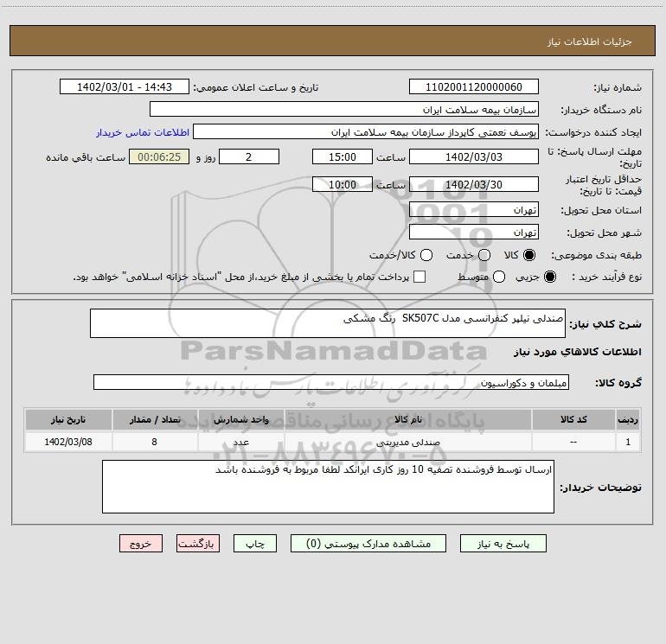
Task: Click the deadline hour field 15:00
Action: click(x=343, y=156)
